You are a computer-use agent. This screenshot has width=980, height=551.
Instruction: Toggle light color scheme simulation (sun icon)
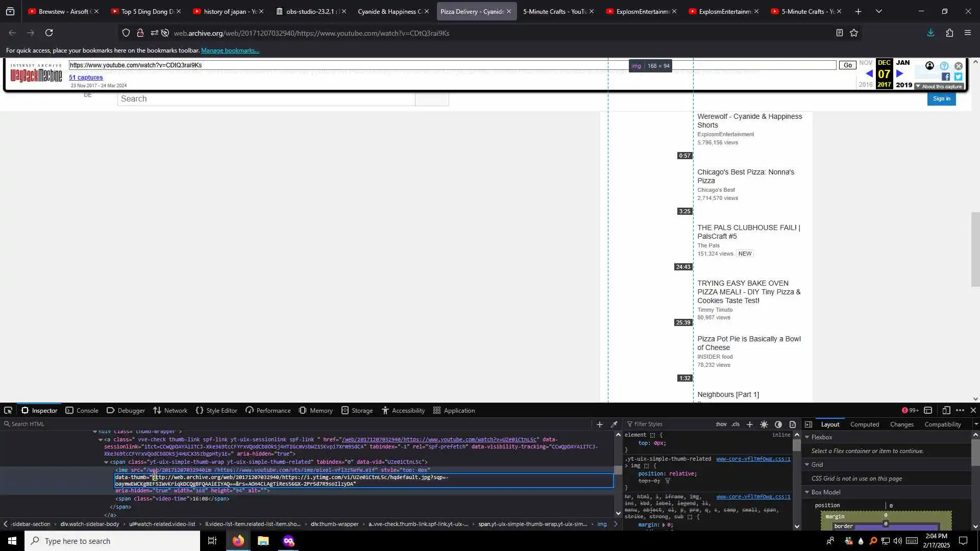click(764, 424)
